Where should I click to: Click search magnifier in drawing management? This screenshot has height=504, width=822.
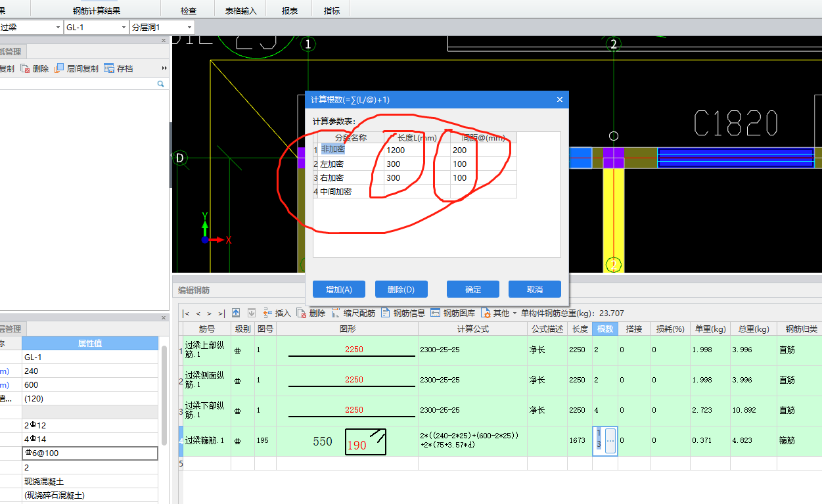tap(160, 84)
